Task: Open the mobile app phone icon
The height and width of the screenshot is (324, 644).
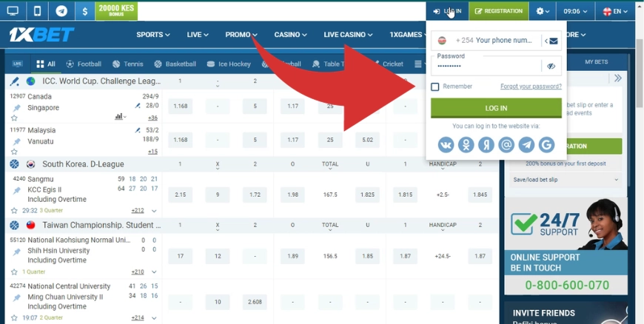Action: pos(37,11)
